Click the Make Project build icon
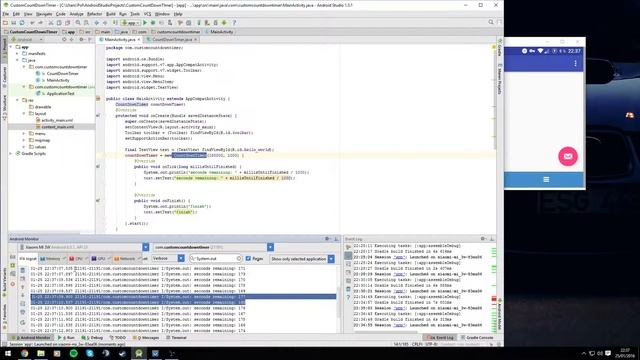 (116, 22)
